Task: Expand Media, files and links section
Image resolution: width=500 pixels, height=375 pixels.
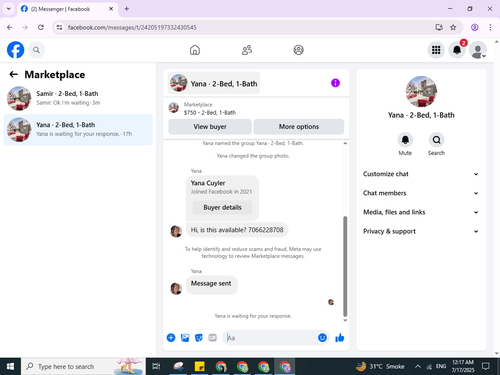Action: point(421,212)
